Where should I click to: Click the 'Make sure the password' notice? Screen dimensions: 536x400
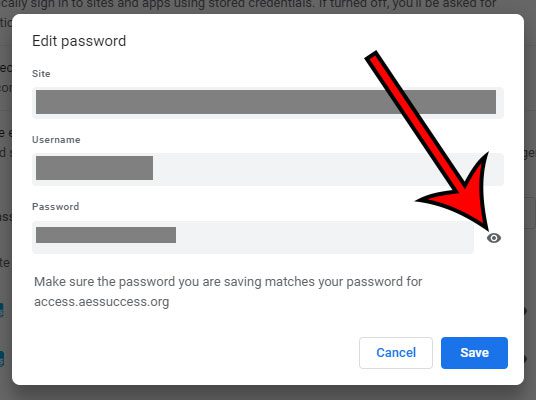click(x=228, y=292)
